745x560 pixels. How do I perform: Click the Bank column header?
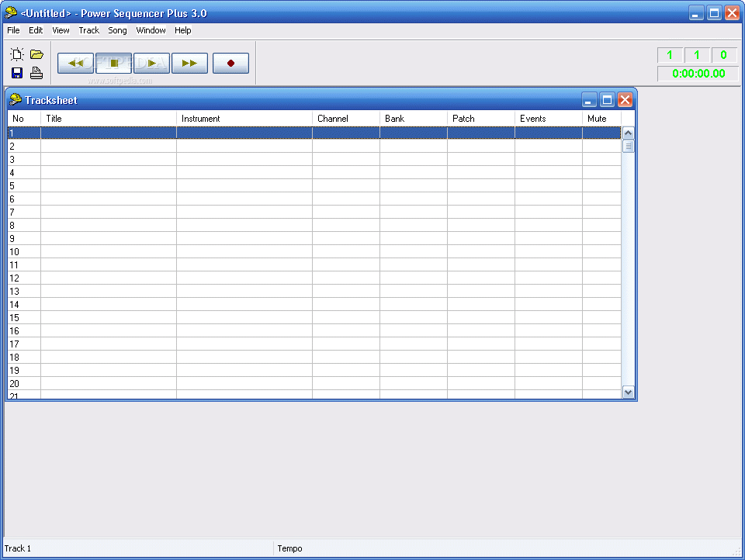click(x=414, y=119)
